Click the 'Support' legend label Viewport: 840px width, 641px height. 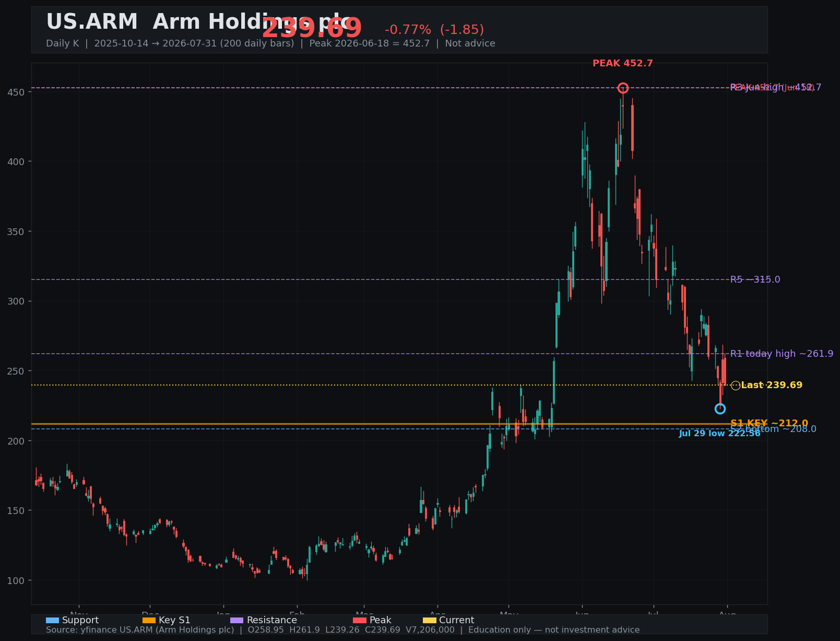pyautogui.click(x=80, y=621)
